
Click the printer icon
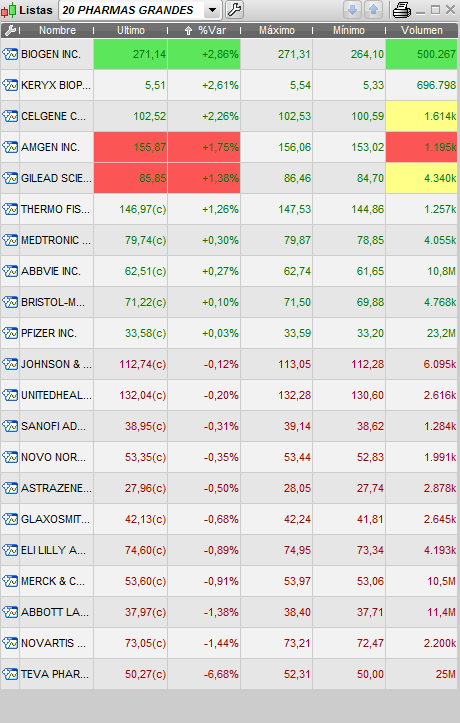click(x=401, y=10)
